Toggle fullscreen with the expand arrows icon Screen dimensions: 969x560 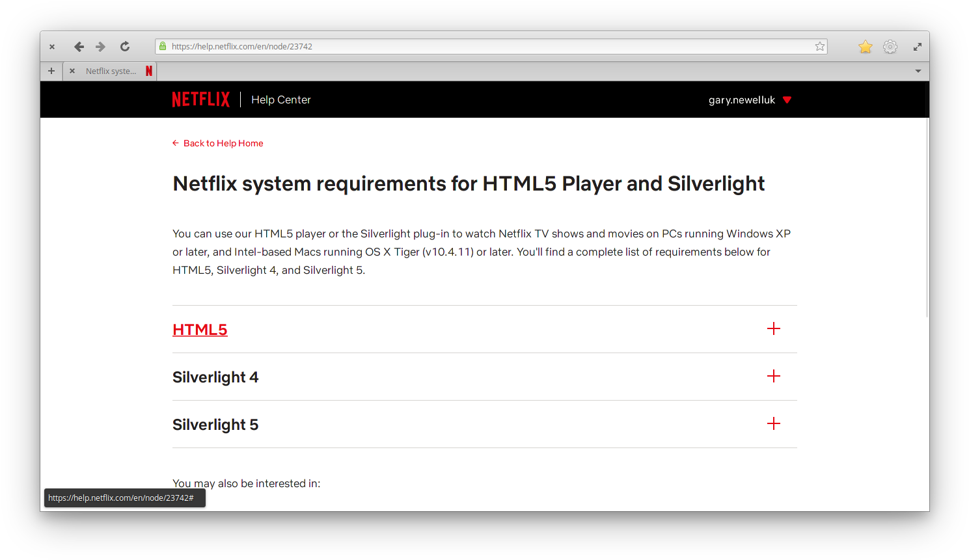(x=918, y=47)
